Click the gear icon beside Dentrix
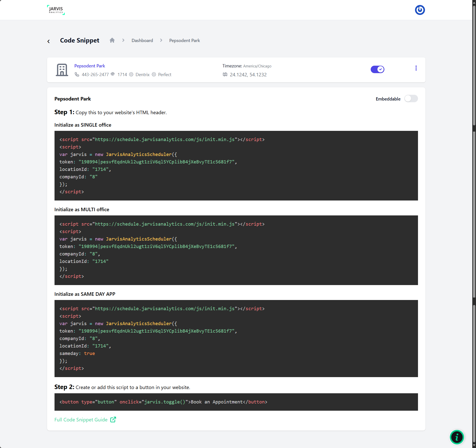Viewport: 476px width, 448px height. coord(131,74)
